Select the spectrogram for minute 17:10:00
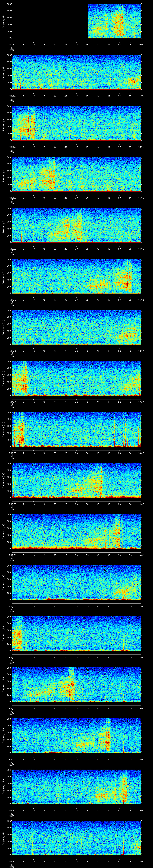Image resolution: width=153 pixels, height=868 pixels. pos(77,72)
